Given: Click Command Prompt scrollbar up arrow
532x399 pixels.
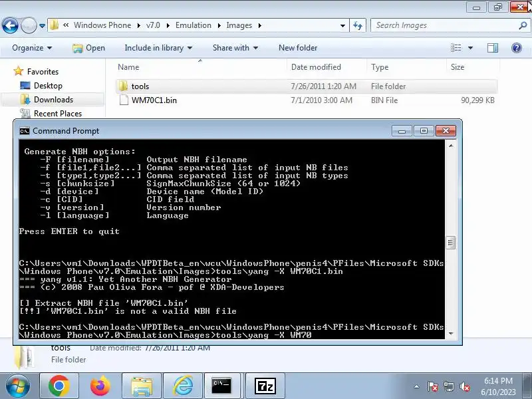Looking at the screenshot, I should [x=451, y=146].
